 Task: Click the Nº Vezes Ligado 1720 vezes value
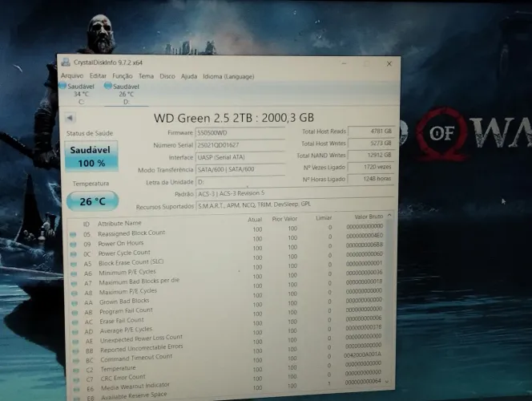tap(371, 167)
